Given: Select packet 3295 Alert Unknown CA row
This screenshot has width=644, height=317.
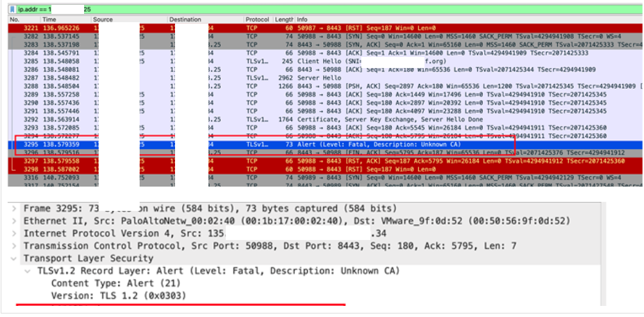Looking at the screenshot, I should pyautogui.click(x=325, y=144).
